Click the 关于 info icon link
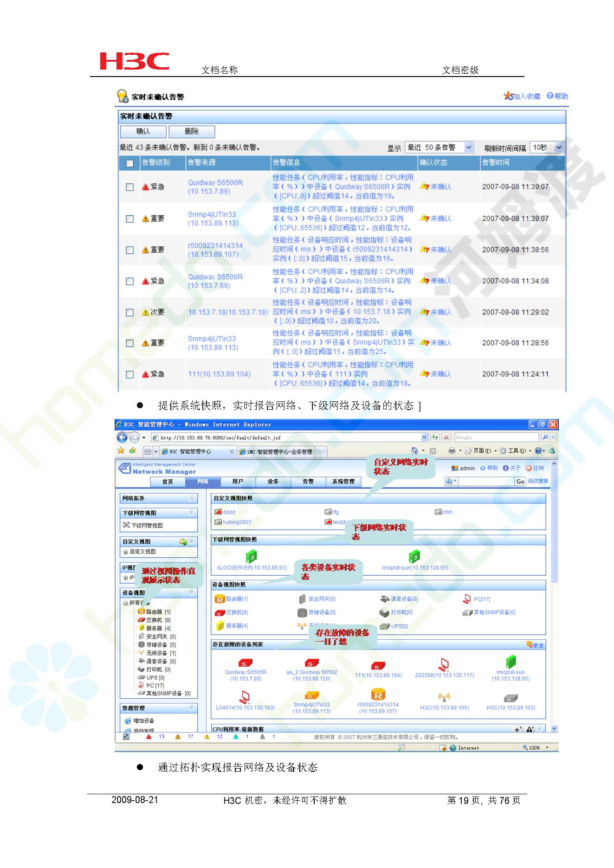The height and width of the screenshot is (868, 614). click(x=511, y=468)
